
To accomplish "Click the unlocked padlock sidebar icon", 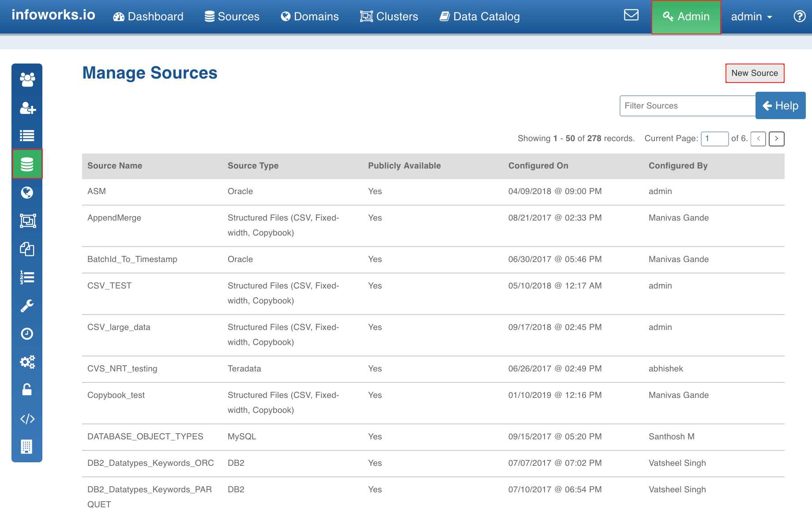I will (x=27, y=390).
